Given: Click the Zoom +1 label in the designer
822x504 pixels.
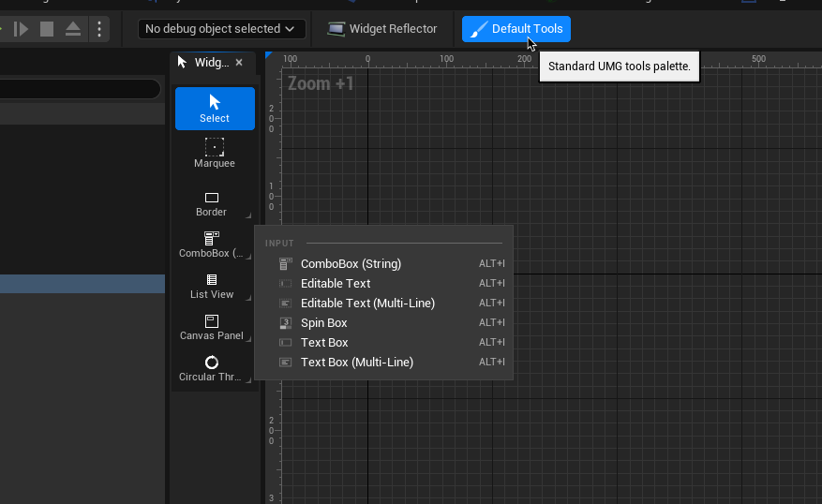Looking at the screenshot, I should point(321,83).
